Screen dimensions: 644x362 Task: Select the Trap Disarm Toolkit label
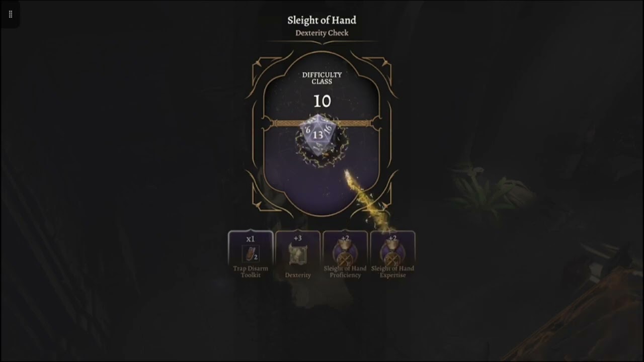pyautogui.click(x=251, y=271)
